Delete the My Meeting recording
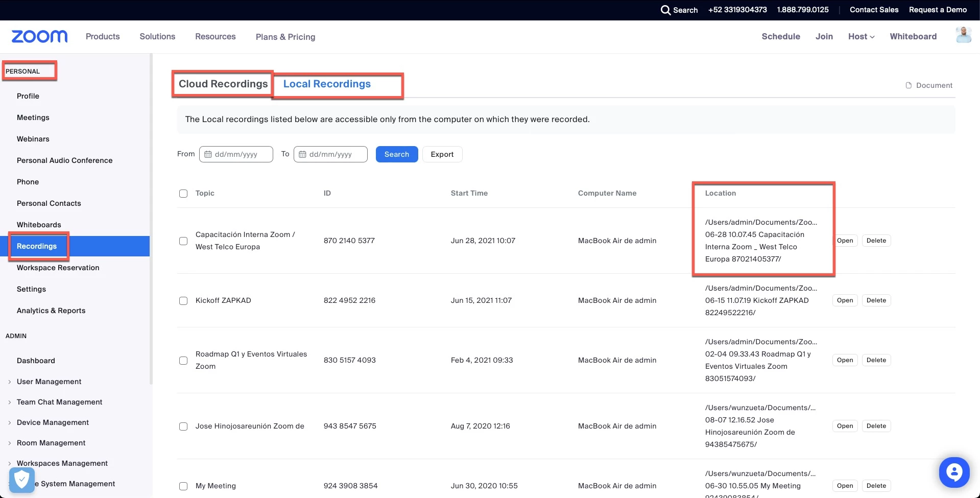980x498 pixels. (876, 486)
